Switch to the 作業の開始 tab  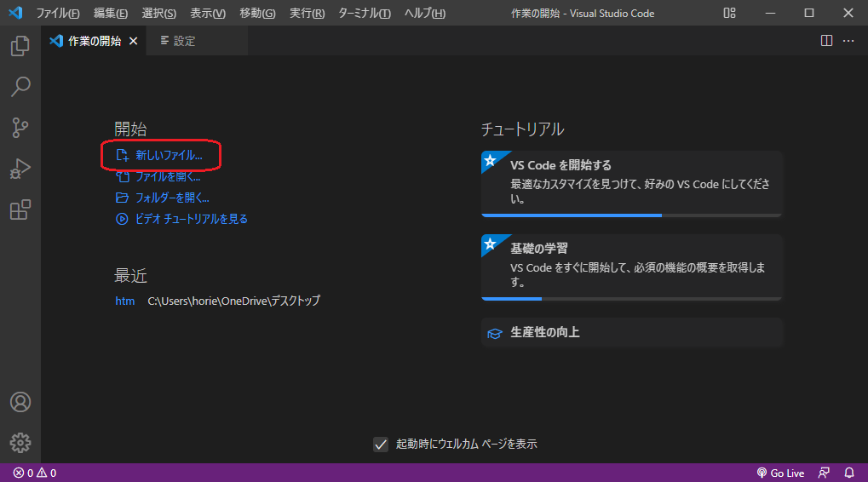click(x=94, y=41)
